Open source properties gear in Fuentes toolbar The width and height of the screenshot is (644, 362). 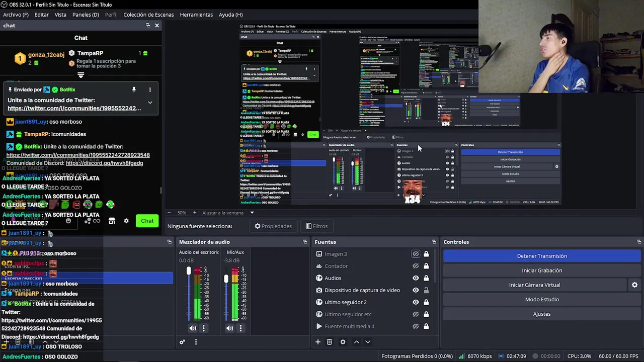343,342
